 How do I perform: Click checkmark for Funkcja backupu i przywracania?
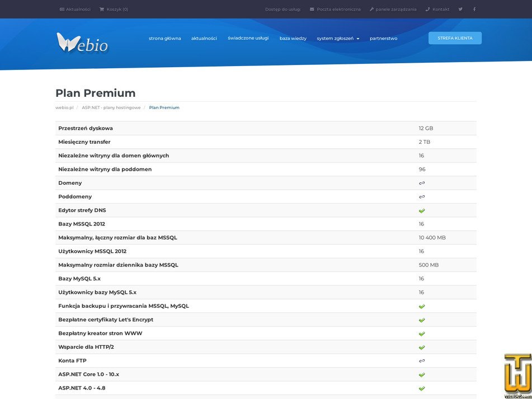pyautogui.click(x=422, y=306)
